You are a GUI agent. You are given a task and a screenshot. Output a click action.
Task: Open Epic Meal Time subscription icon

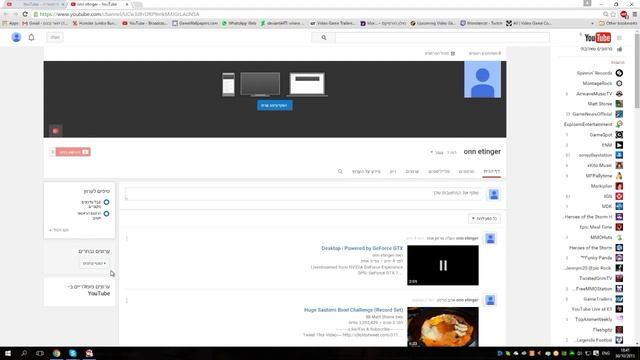tap(619, 227)
